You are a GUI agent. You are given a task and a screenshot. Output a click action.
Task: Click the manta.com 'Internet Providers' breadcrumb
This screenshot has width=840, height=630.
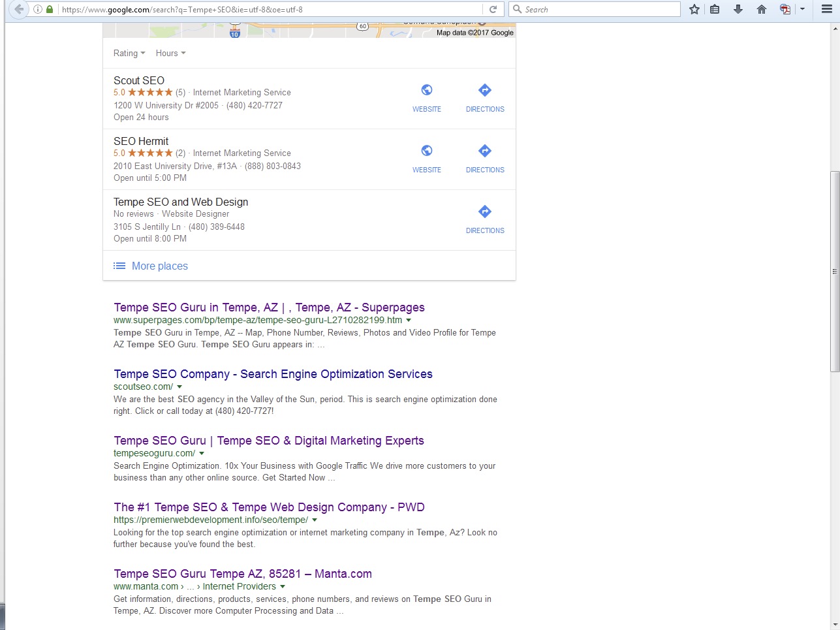point(239,586)
